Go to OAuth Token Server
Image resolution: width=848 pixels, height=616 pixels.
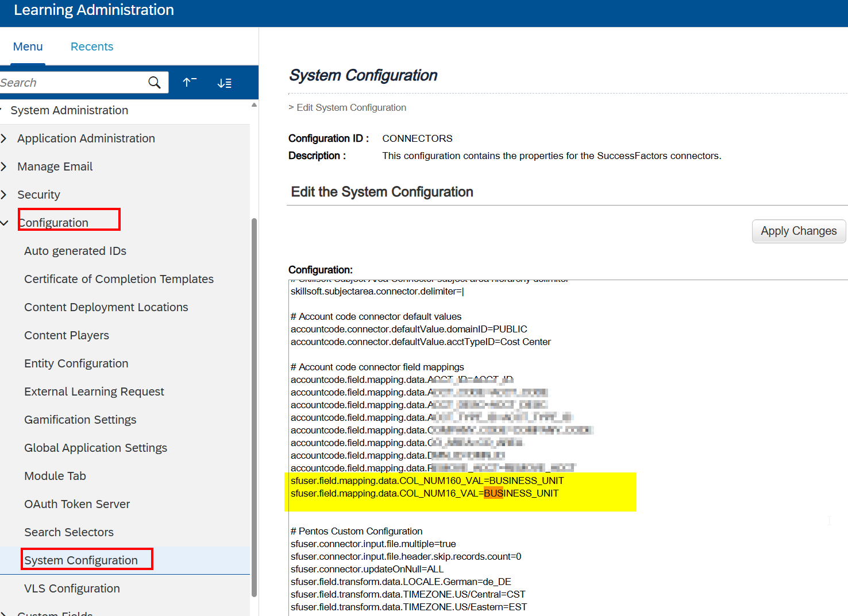[77, 504]
